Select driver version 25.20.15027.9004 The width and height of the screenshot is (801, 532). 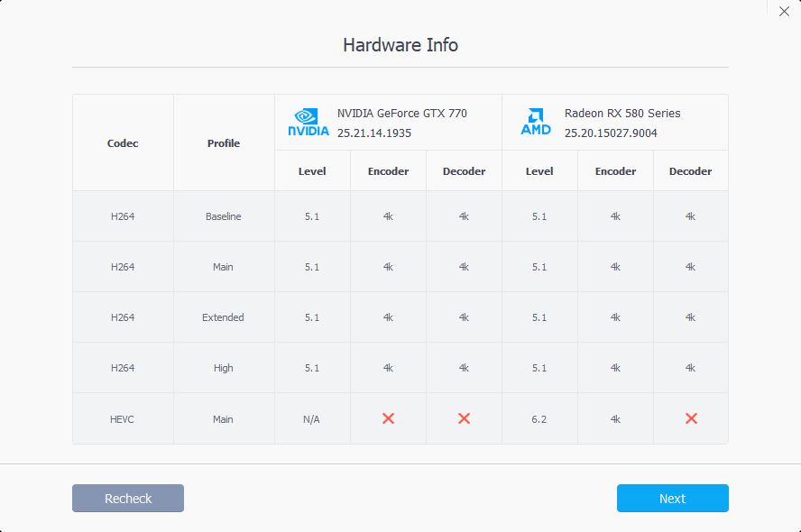[611, 133]
